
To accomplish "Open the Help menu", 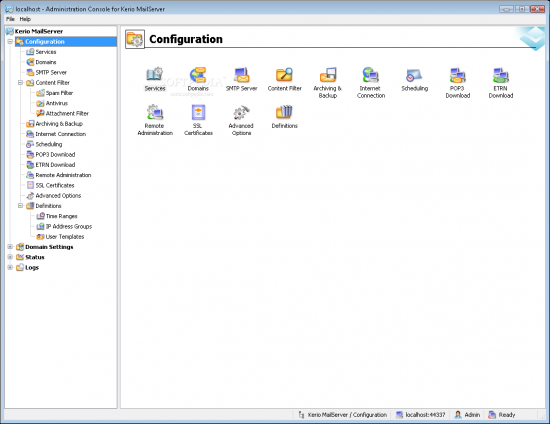I will pos(25,19).
